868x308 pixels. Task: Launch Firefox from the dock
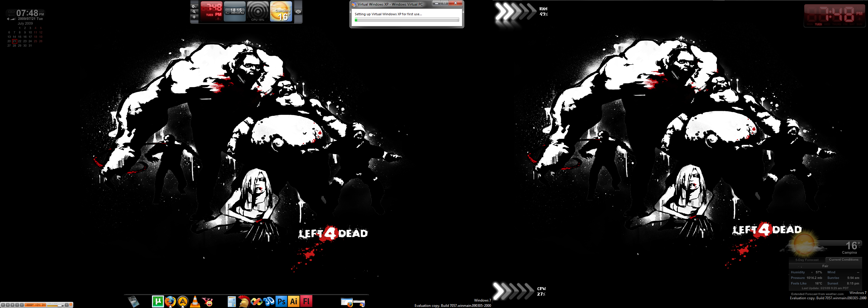(170, 301)
